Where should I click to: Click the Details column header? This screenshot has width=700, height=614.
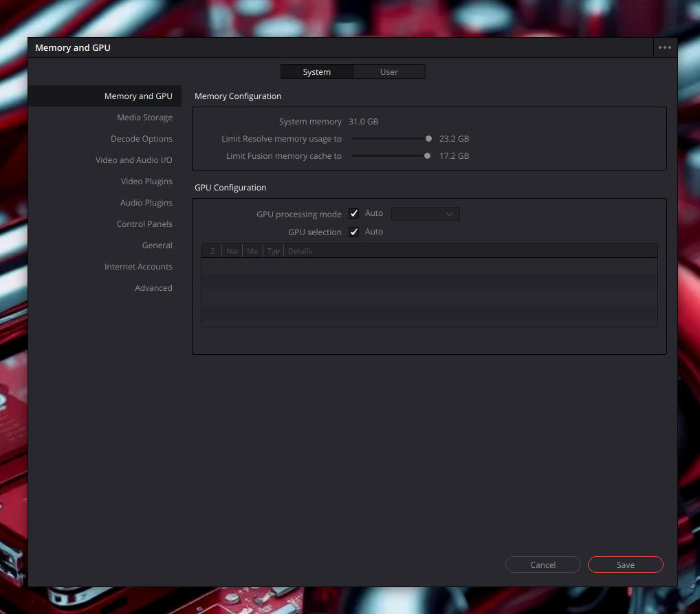pos(300,250)
